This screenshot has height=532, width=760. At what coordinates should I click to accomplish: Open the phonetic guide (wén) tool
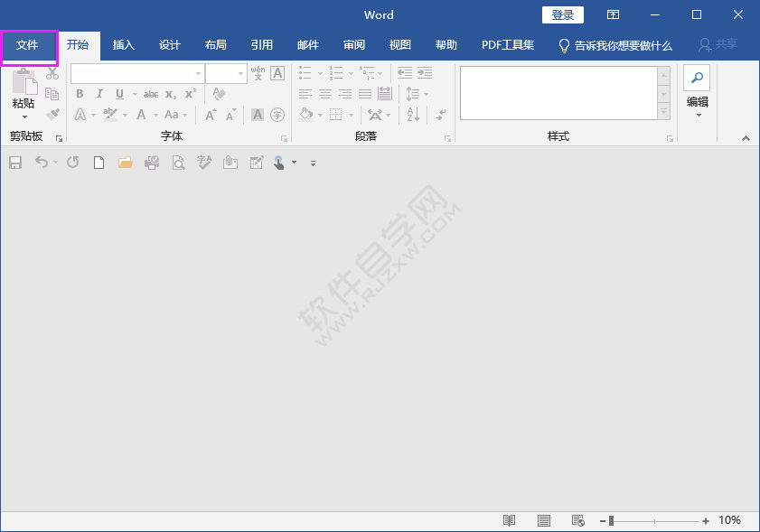tap(258, 73)
